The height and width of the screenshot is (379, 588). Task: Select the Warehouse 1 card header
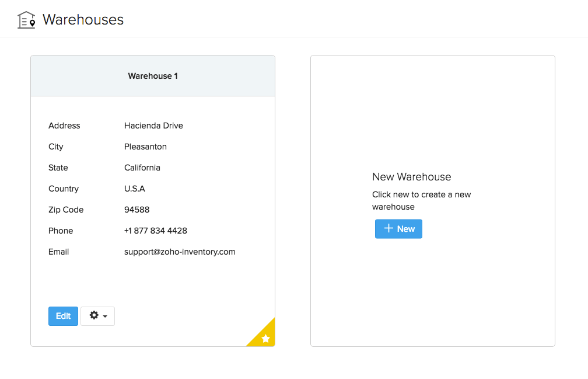point(152,75)
